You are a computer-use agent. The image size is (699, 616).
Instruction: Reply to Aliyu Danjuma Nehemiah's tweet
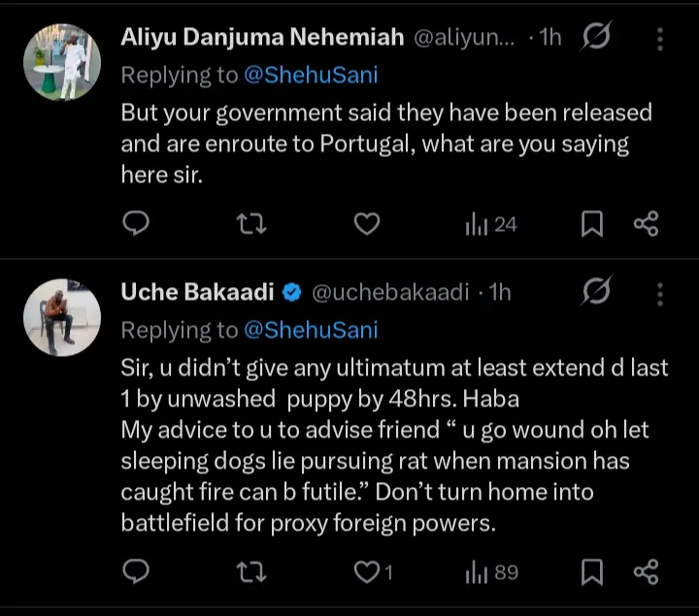point(137,224)
